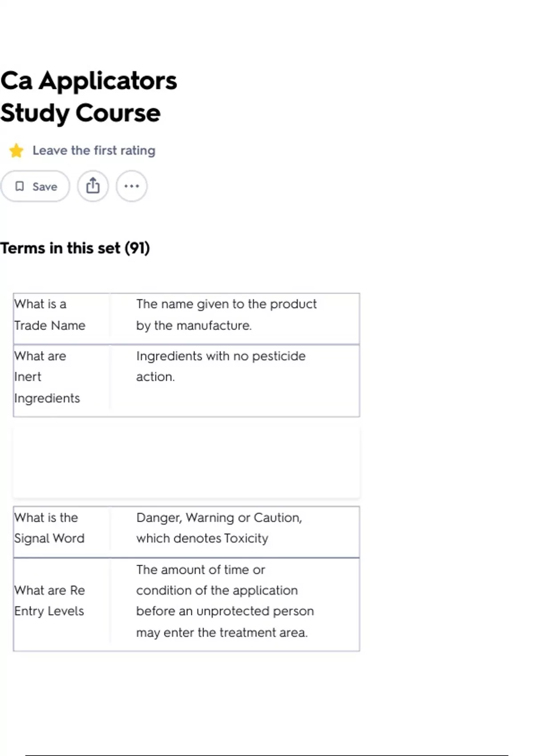Click the empty blank card between term groups
This screenshot has width=534, height=756.
pyautogui.click(x=186, y=462)
